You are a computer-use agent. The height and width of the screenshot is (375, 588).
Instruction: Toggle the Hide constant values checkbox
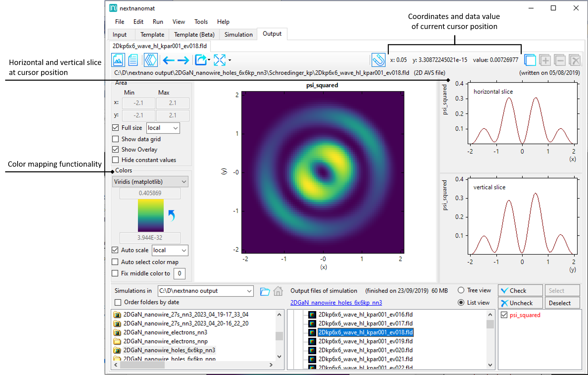pos(116,160)
